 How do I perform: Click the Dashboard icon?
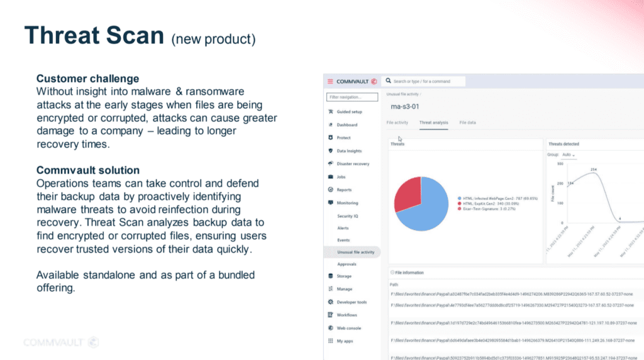331,125
